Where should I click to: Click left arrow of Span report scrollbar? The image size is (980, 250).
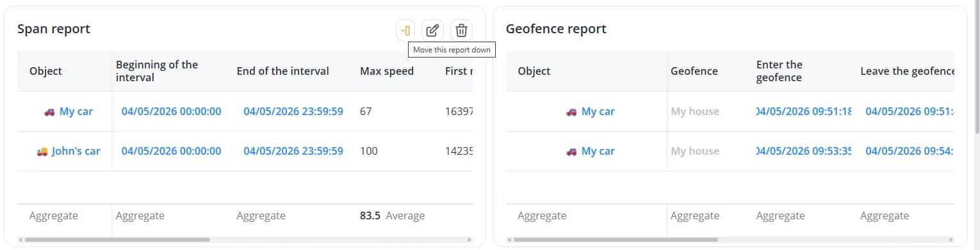[x=20, y=240]
